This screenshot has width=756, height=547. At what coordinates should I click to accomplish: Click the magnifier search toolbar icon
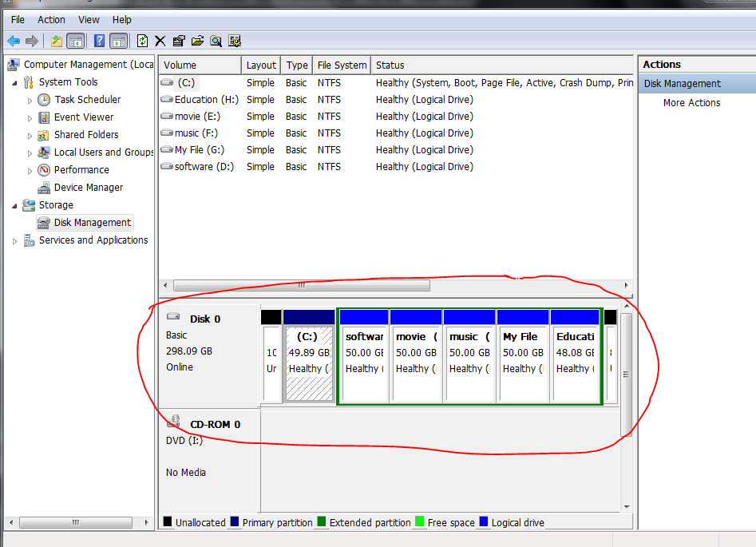pyautogui.click(x=216, y=41)
